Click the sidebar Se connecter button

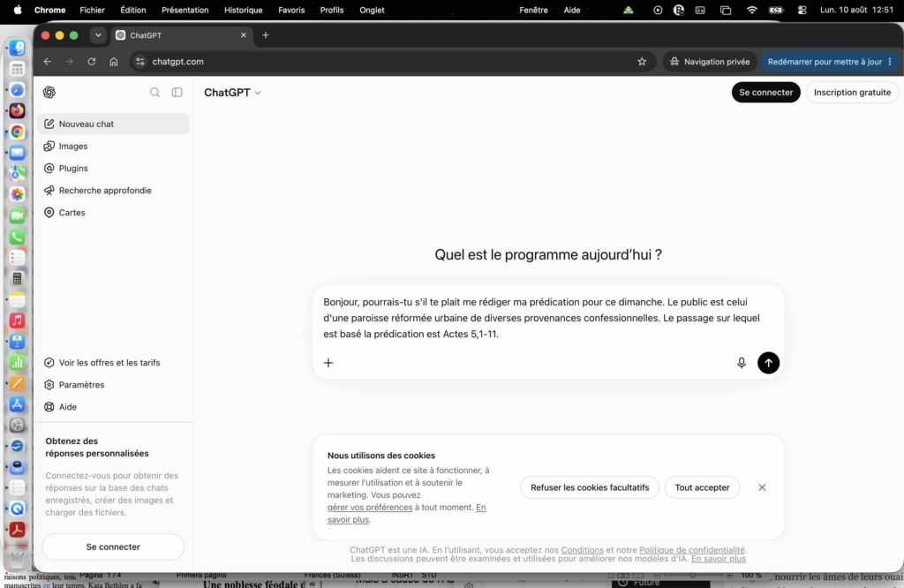click(x=113, y=547)
